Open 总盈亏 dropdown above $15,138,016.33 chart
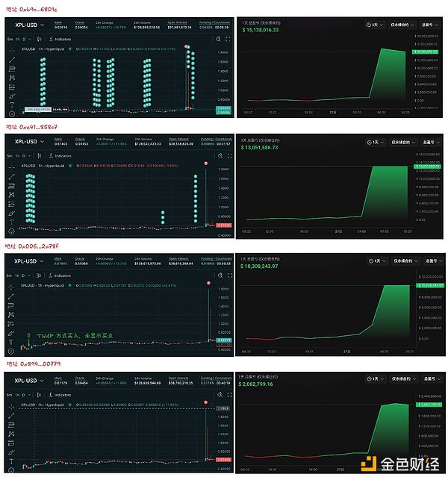The width and height of the screenshot is (448, 480). point(430,25)
